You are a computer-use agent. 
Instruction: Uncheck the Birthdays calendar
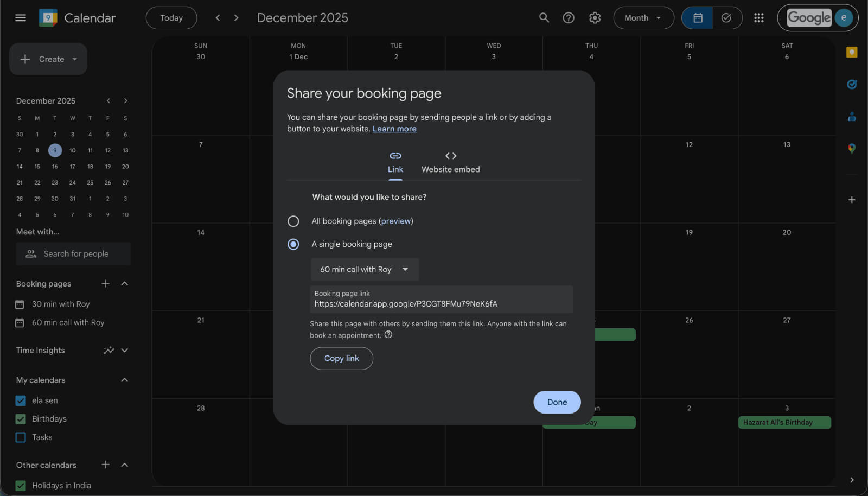tap(20, 419)
